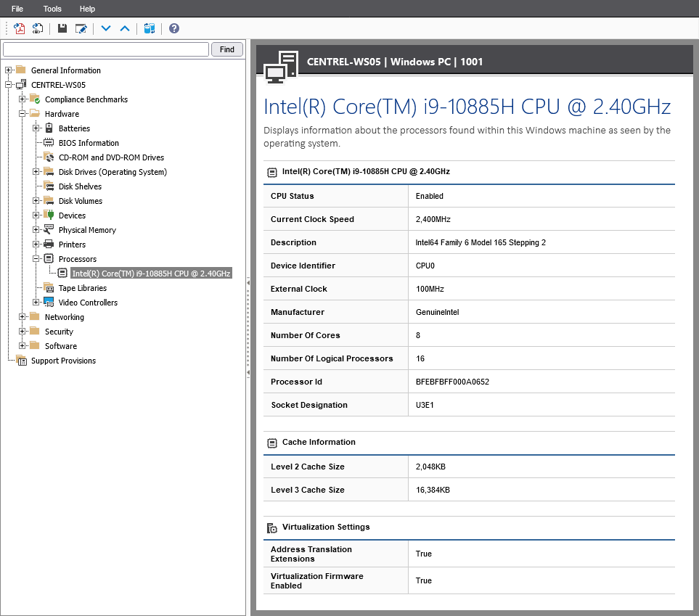Click the refresh document toolbar icon
This screenshot has width=699, height=616.
pos(38,28)
